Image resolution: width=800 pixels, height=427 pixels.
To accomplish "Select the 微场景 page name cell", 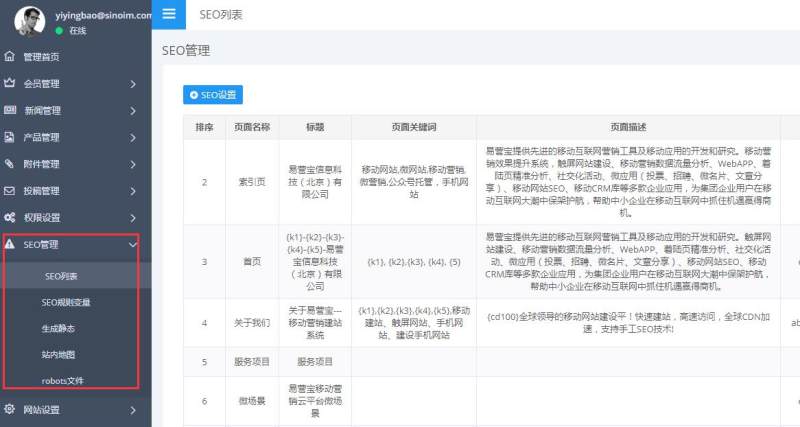I will (252, 401).
